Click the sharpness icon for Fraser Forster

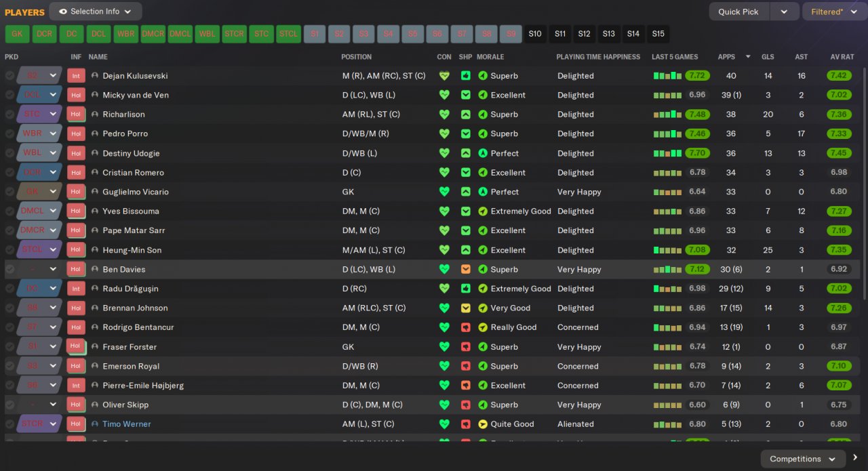click(466, 346)
